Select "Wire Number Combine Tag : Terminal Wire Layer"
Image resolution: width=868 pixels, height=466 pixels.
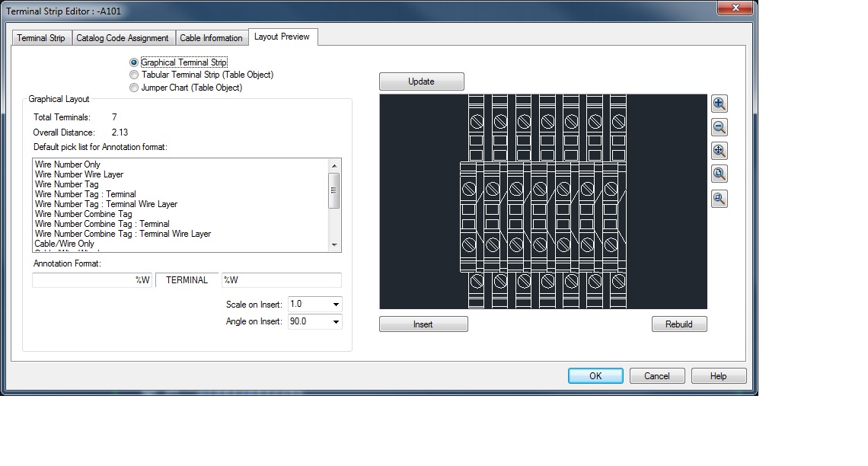123,234
